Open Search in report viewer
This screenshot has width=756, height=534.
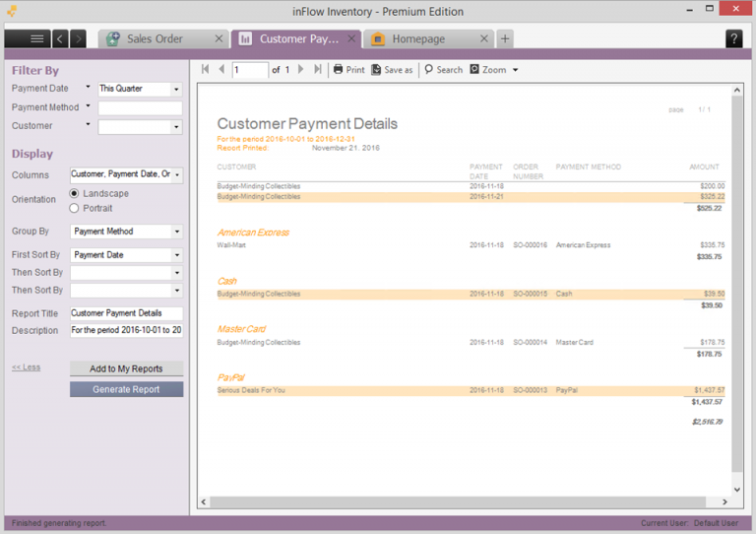tap(444, 70)
